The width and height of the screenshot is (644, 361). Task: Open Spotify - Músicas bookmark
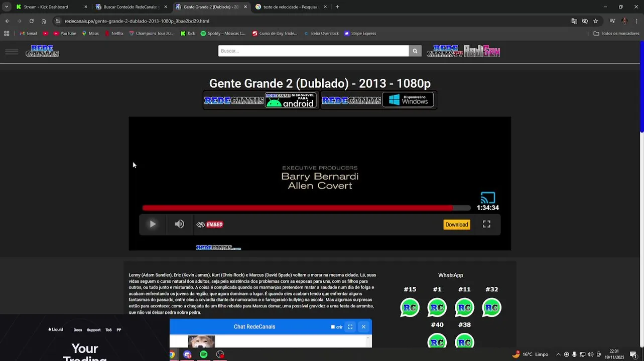[223, 34]
